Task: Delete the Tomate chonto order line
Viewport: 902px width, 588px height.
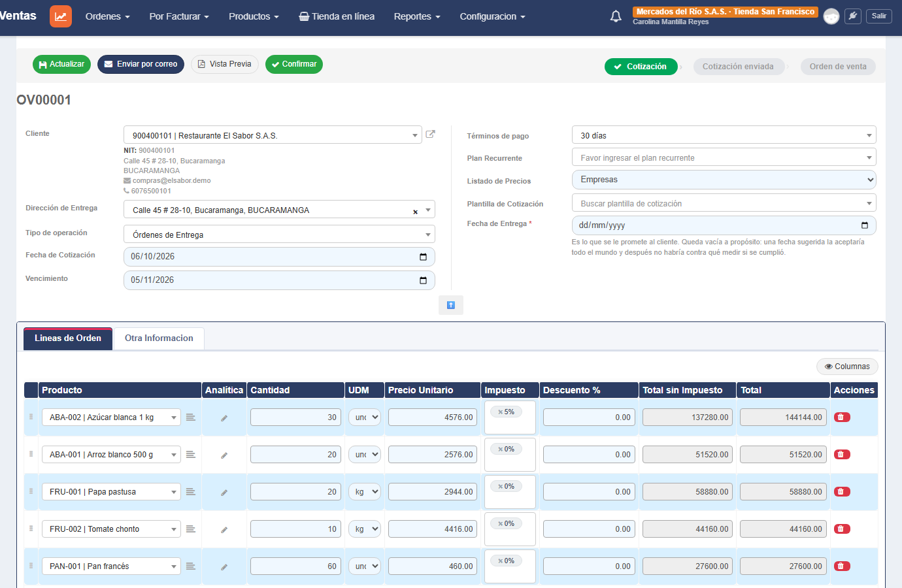Action: click(x=842, y=529)
